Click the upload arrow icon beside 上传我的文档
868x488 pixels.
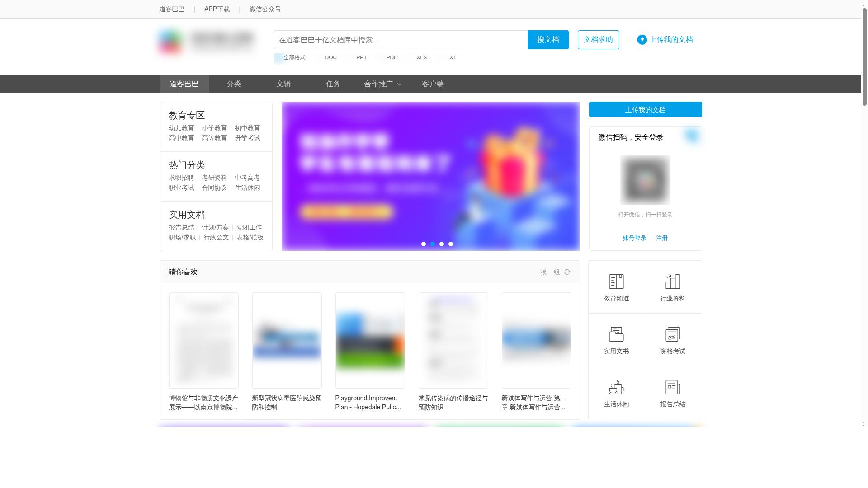(642, 40)
